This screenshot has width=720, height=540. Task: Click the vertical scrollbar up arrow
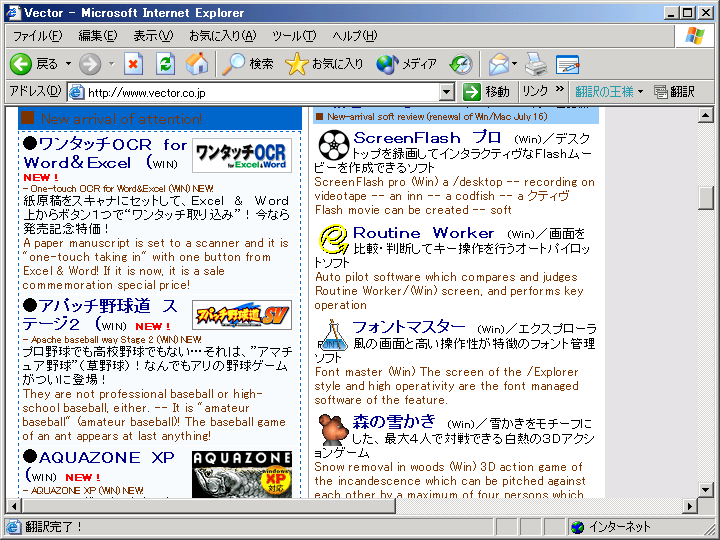(705, 115)
